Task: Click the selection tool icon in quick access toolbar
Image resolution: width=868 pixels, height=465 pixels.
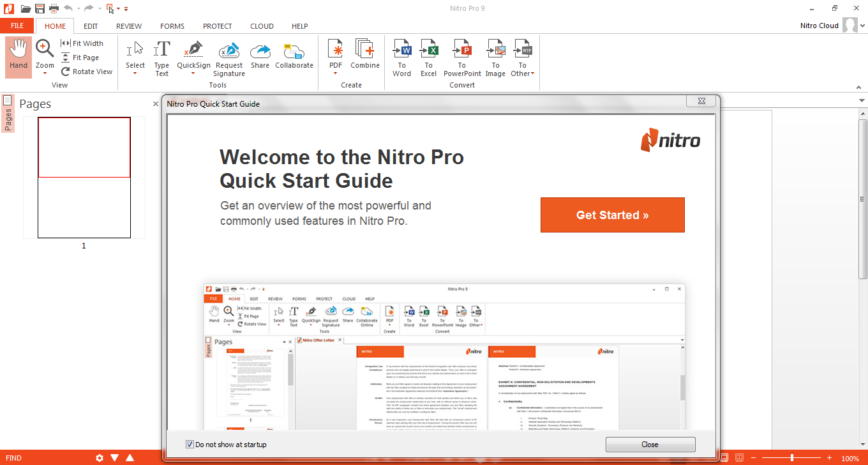Action: (x=110, y=8)
